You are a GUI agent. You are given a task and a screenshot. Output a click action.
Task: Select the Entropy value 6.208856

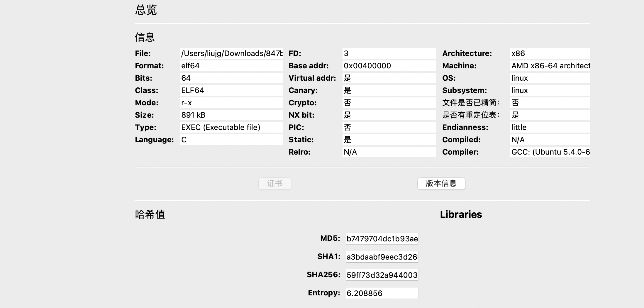pyautogui.click(x=382, y=293)
